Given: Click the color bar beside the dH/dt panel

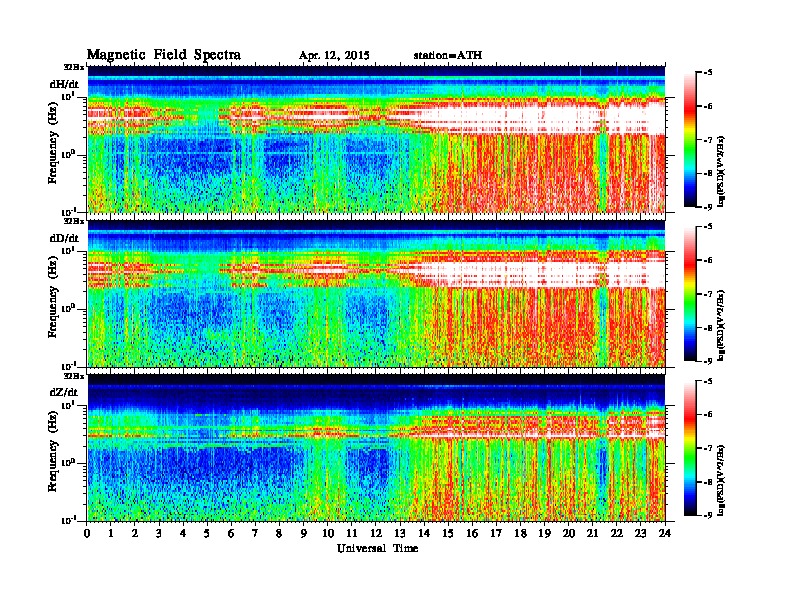Looking at the screenshot, I should click(x=690, y=140).
